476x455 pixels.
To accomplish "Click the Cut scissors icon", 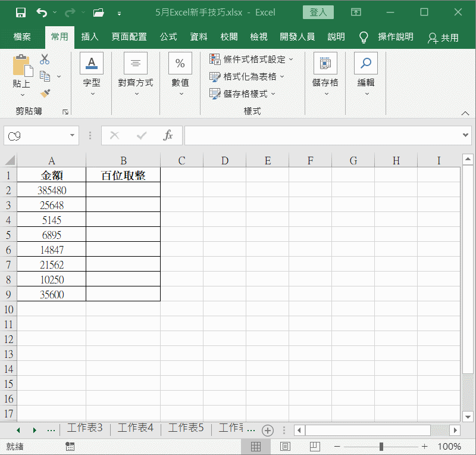I will (x=45, y=60).
